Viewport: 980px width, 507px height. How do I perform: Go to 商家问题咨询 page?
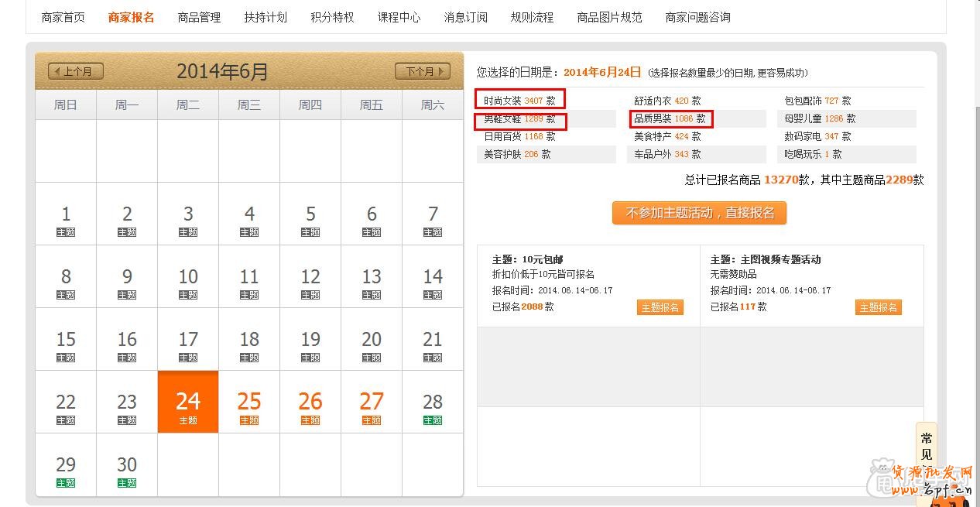coord(697,17)
